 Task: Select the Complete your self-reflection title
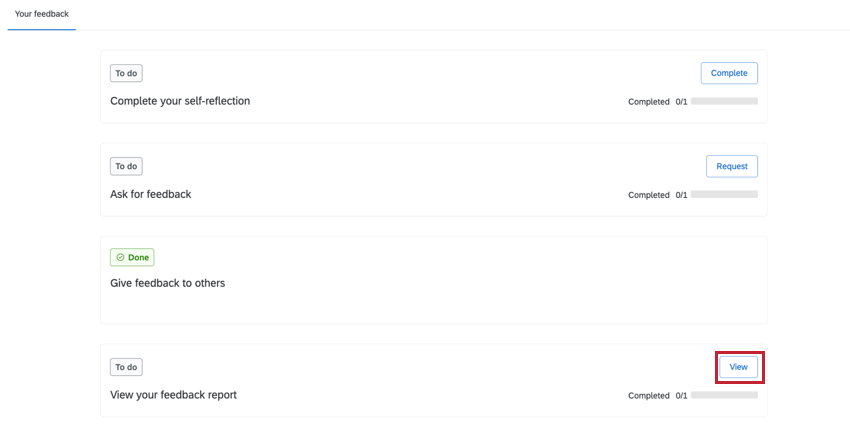point(180,101)
